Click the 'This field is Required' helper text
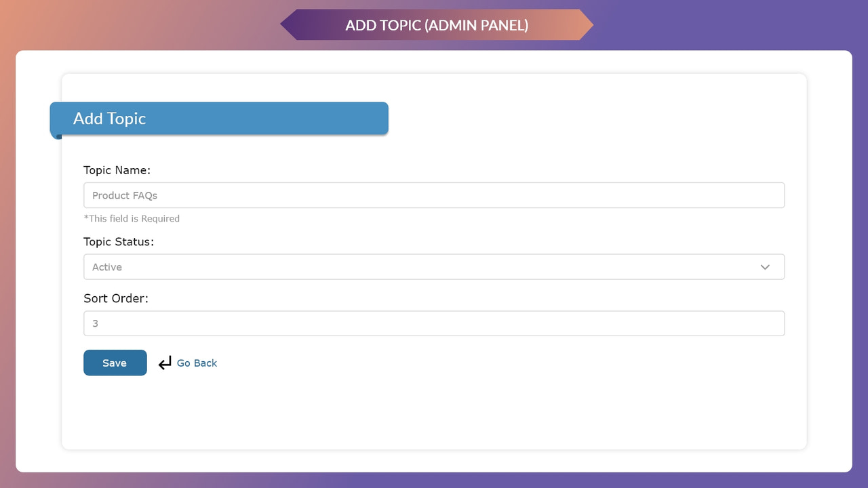868x488 pixels. click(x=132, y=218)
